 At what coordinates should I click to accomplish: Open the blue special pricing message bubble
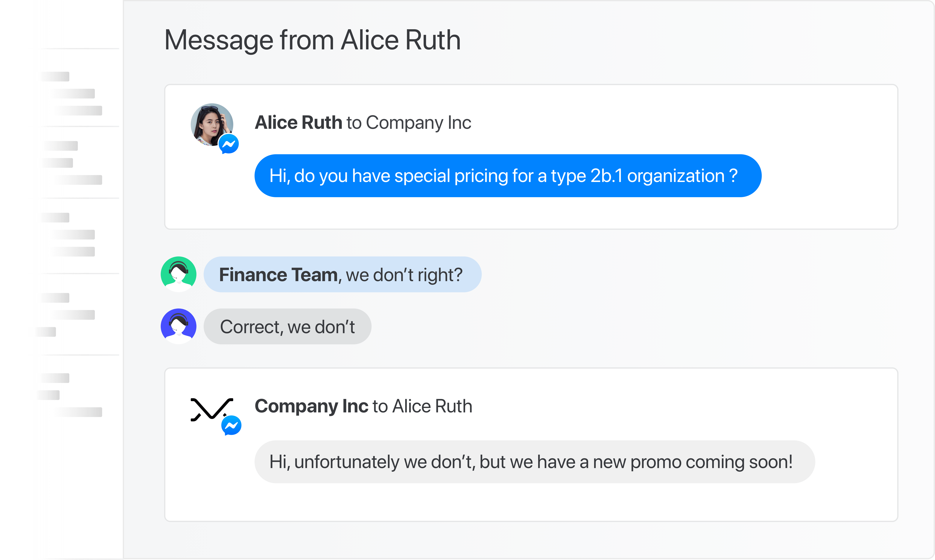(508, 176)
